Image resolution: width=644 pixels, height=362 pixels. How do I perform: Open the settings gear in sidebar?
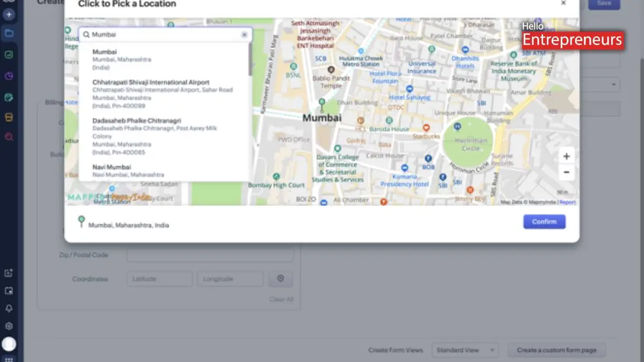[x=9, y=326]
